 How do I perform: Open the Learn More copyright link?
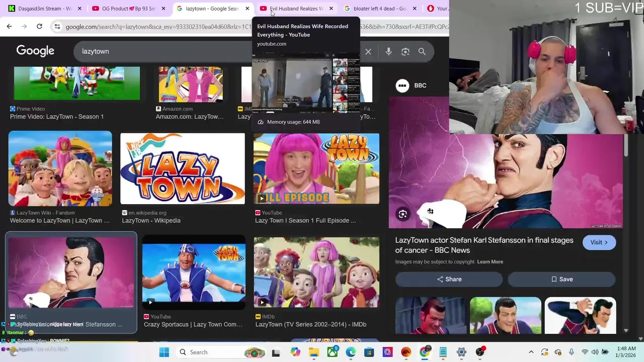(x=490, y=262)
